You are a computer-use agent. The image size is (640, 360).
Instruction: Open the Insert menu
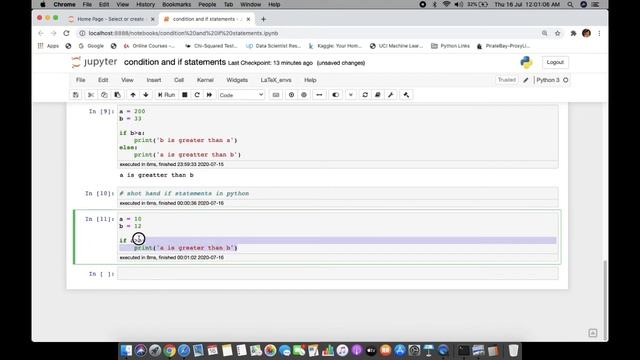pyautogui.click(x=154, y=80)
